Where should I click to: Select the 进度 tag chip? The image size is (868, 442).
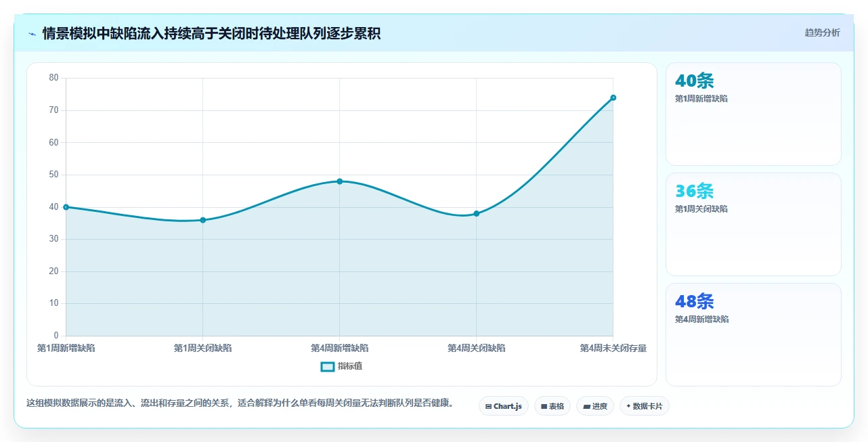[595, 406]
